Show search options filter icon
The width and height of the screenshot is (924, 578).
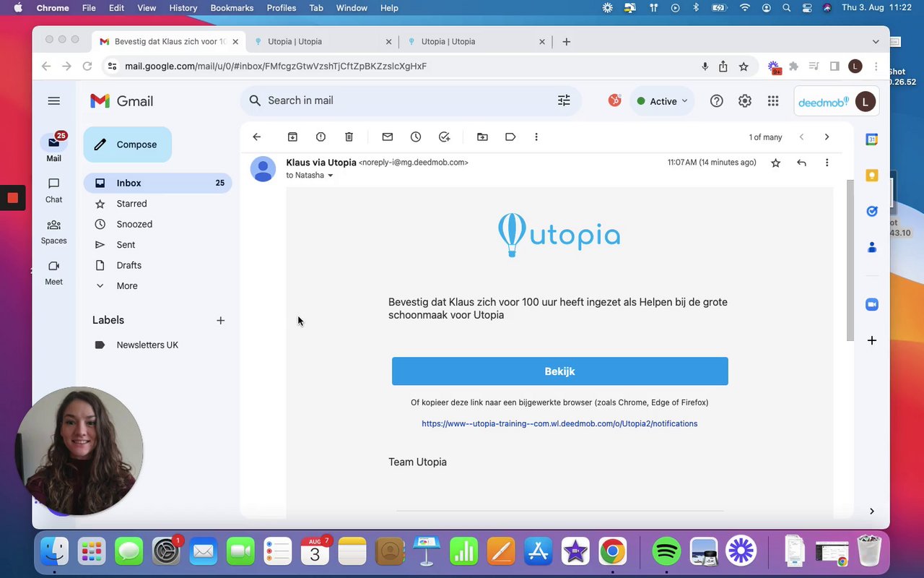pos(564,100)
